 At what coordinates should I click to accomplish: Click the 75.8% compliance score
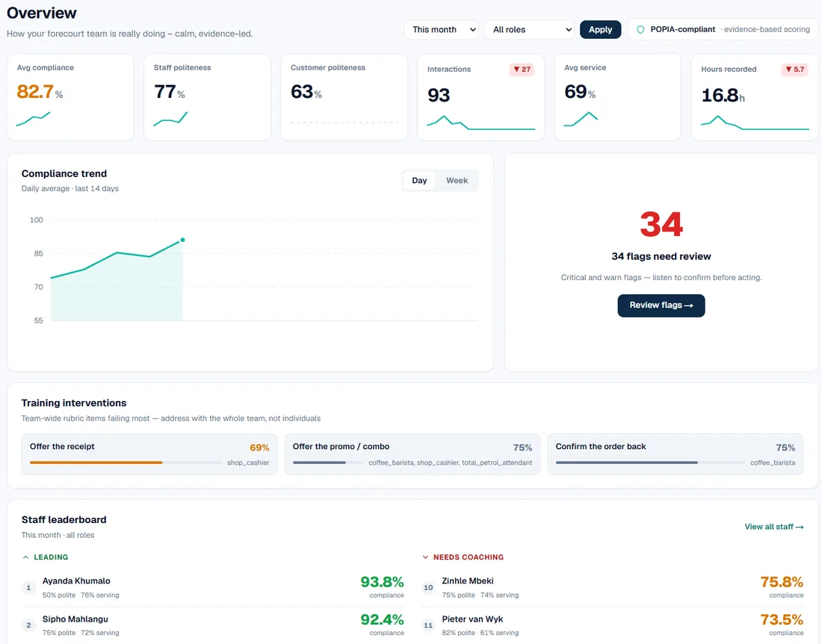782,582
